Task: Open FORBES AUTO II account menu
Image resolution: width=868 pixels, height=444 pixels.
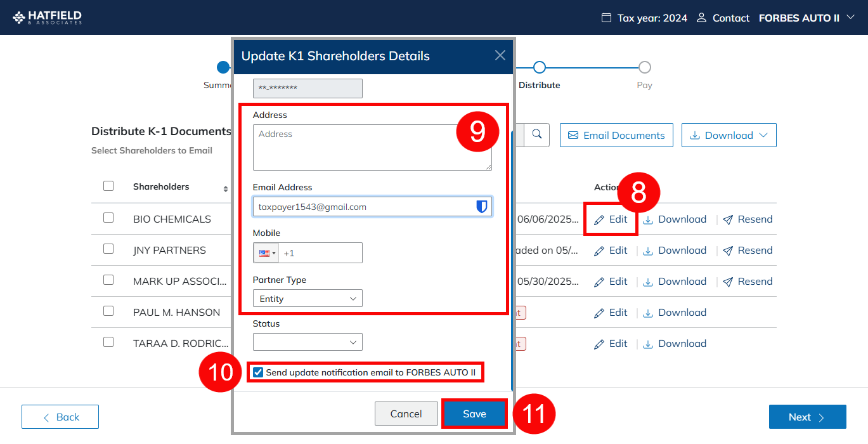Action: (x=806, y=18)
